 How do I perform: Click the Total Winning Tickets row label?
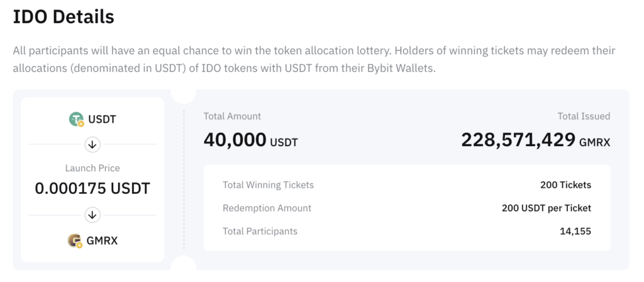268,185
